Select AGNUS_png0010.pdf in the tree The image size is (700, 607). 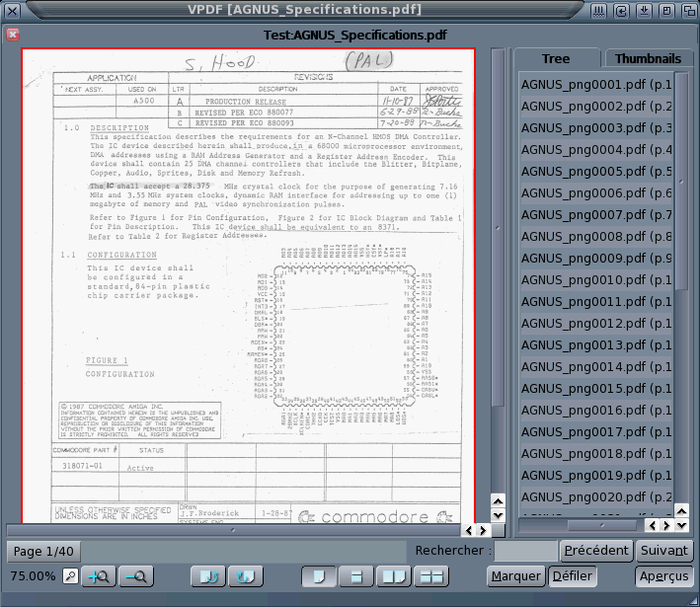pos(596,280)
